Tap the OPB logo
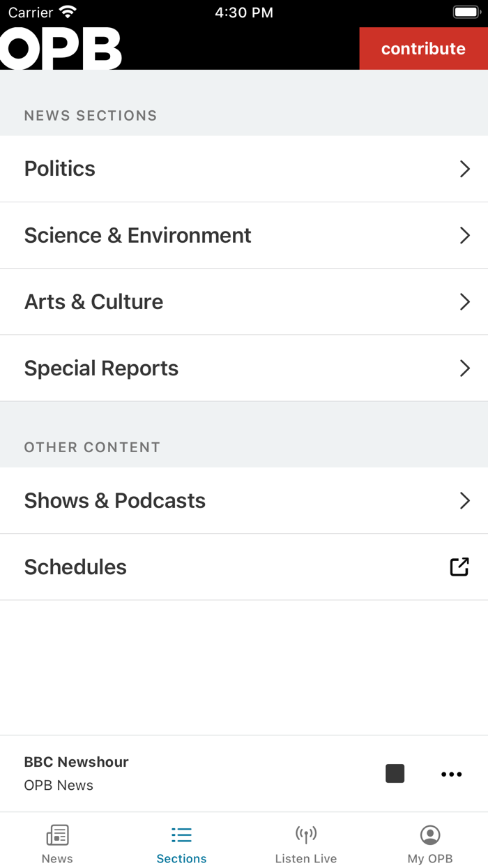The width and height of the screenshot is (488, 868). point(61,48)
